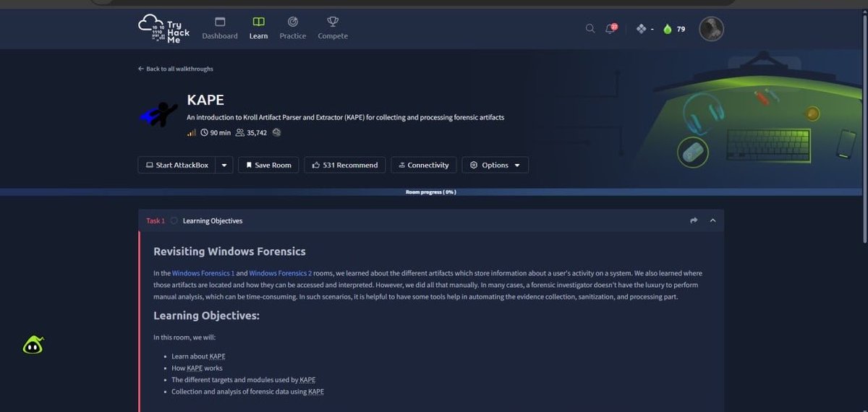Click the 'How KAPE works' bullet
868x412 pixels.
pyautogui.click(x=197, y=368)
